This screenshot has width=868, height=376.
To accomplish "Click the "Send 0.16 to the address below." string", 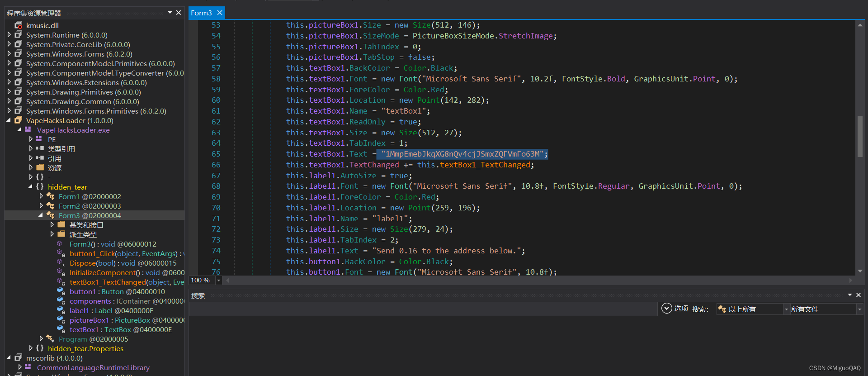I will pyautogui.click(x=446, y=251).
